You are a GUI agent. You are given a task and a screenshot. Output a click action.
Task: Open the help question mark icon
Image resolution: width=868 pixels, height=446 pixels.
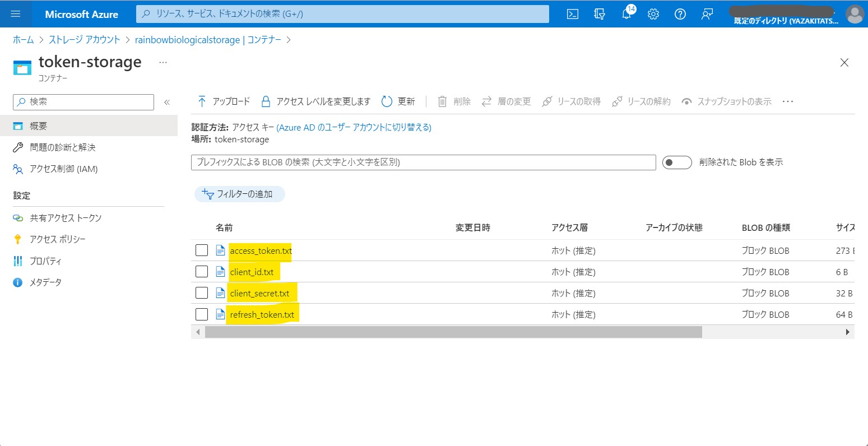point(680,14)
